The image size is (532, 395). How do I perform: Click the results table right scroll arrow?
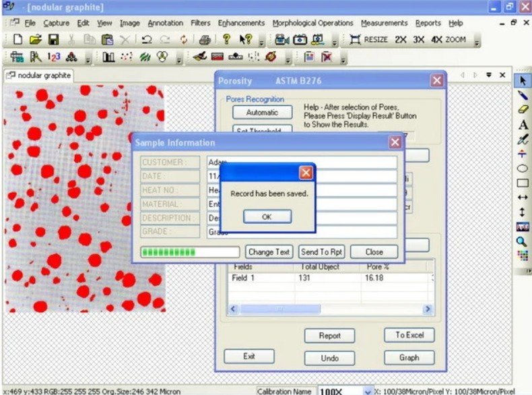pyautogui.click(x=428, y=309)
